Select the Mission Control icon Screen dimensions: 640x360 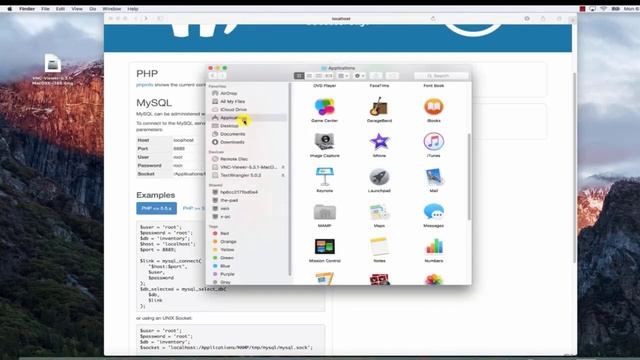[324, 247]
